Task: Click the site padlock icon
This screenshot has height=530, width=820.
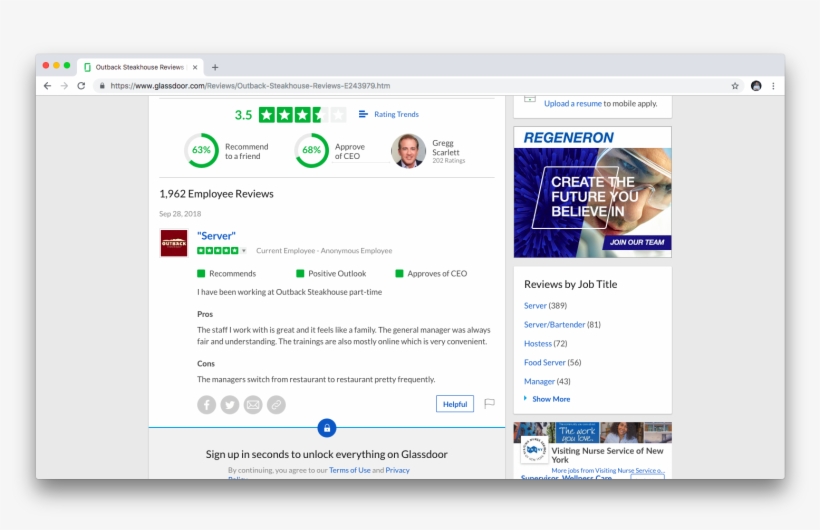Action: tap(102, 86)
